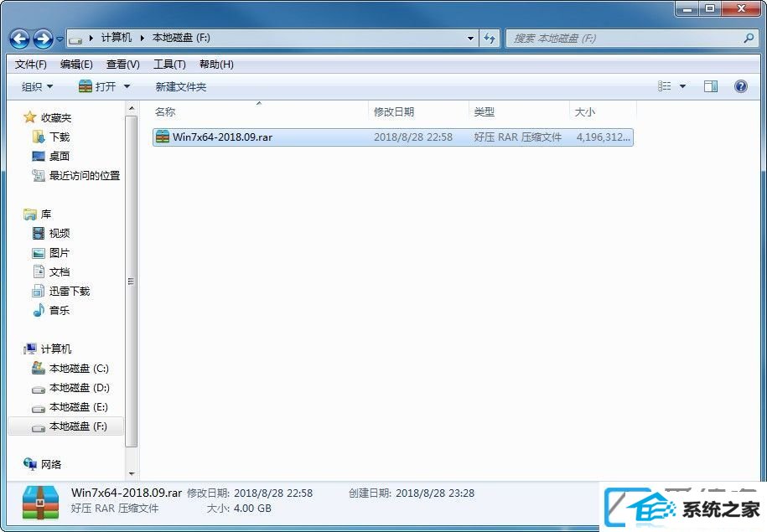Image resolution: width=767 pixels, height=532 pixels.
Task: Open the 文件(F) menu
Action: click(30, 64)
